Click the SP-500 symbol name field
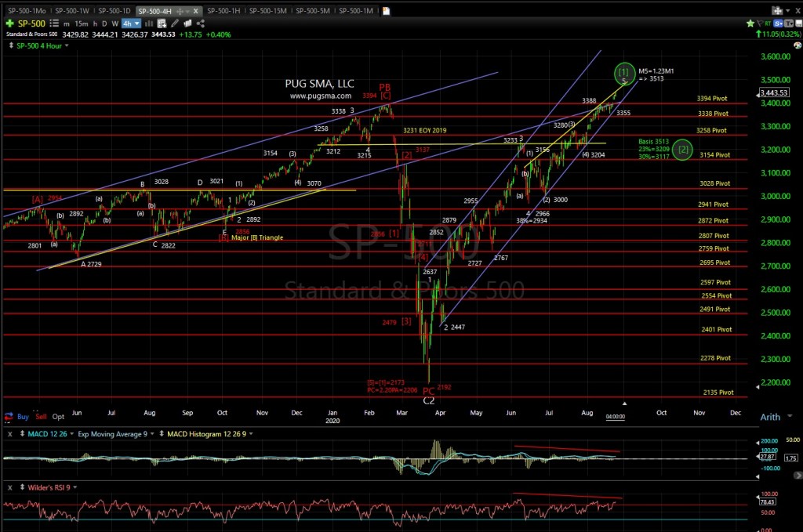Image resolution: width=803 pixels, height=532 pixels. (x=31, y=24)
